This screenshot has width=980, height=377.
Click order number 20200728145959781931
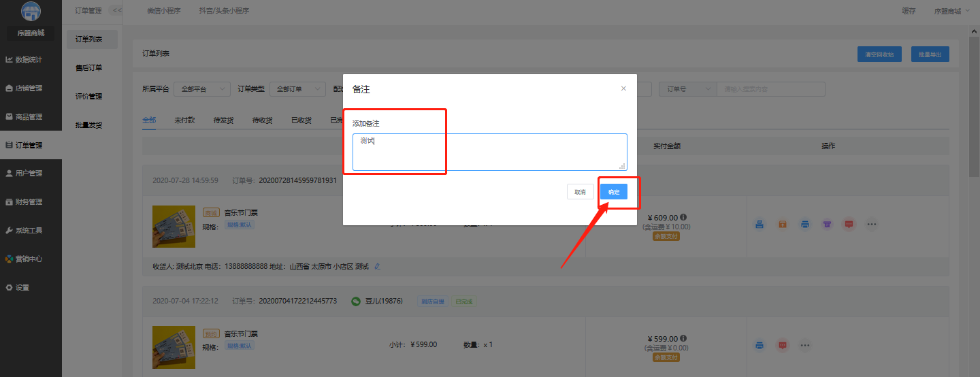[x=297, y=180]
